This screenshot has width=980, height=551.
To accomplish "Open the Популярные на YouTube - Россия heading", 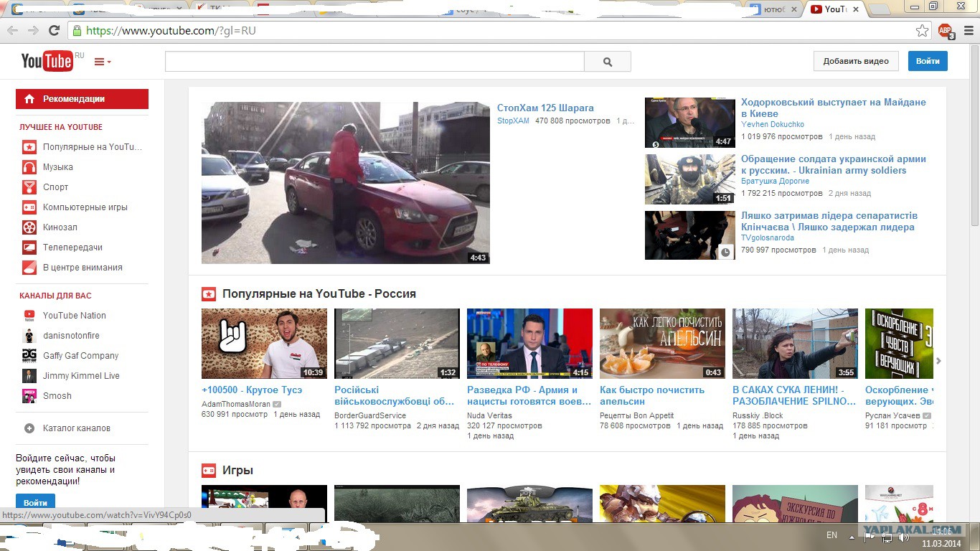I will coord(319,293).
